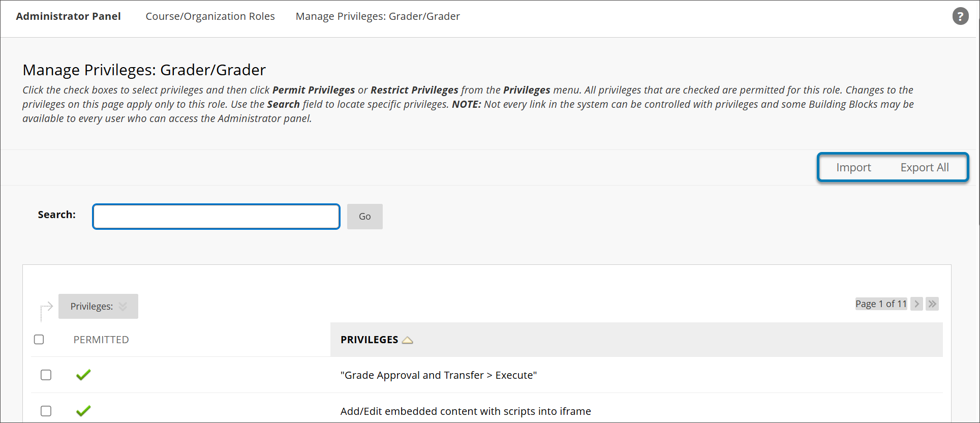Click the Export All button
Image resolution: width=980 pixels, height=423 pixels.
click(x=925, y=167)
